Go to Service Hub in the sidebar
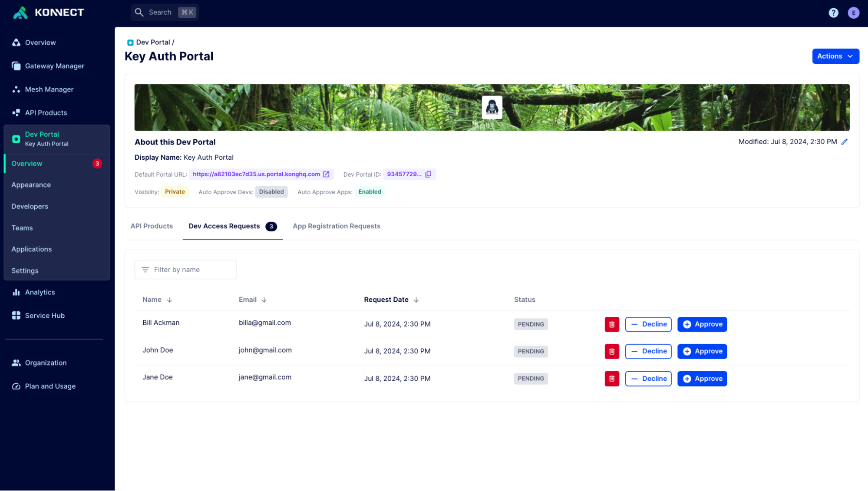This screenshot has width=868, height=491. (x=44, y=316)
